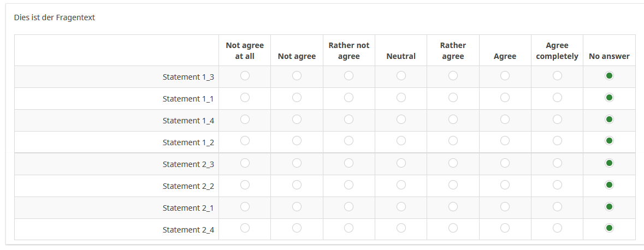The width and height of the screenshot is (644, 250).
Task: Click the 'Neutral' column header
Action: click(401, 56)
